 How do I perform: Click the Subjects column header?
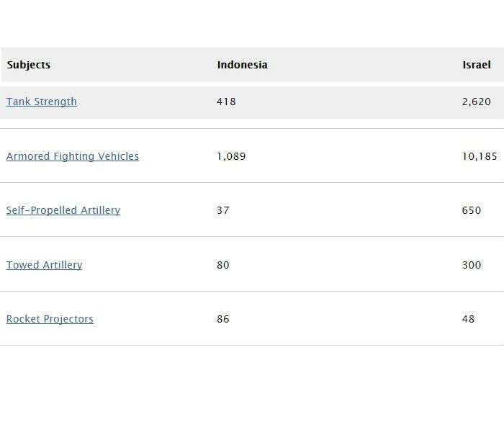29,65
